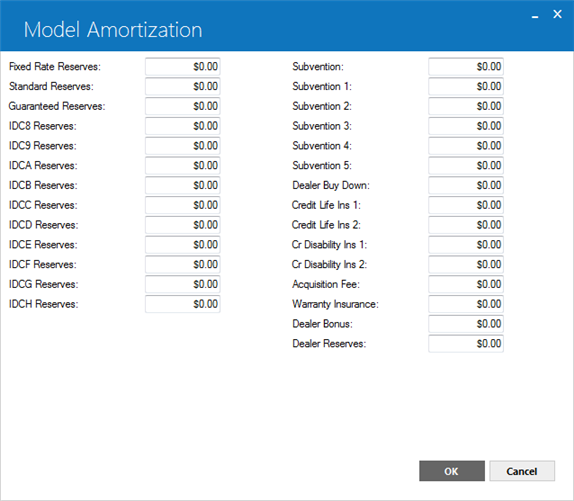Activate the IDCE Reserves amount field

pyautogui.click(x=183, y=244)
